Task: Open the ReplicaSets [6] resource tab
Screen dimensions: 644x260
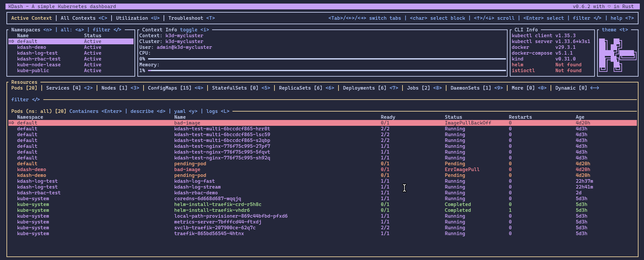Action: pos(306,88)
